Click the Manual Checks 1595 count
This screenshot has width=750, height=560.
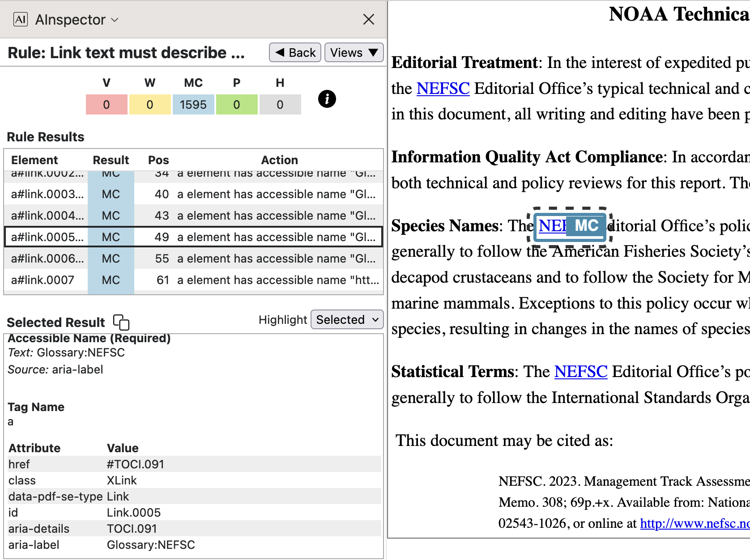pyautogui.click(x=193, y=105)
